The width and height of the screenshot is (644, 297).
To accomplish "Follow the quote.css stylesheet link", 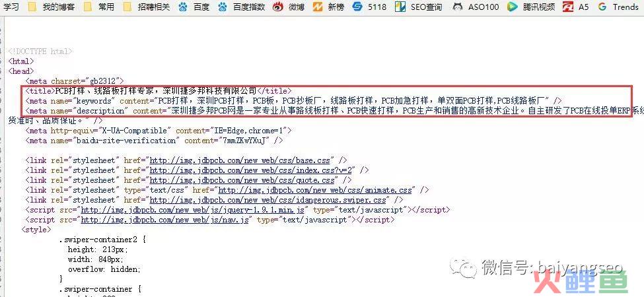I will tap(242, 180).
